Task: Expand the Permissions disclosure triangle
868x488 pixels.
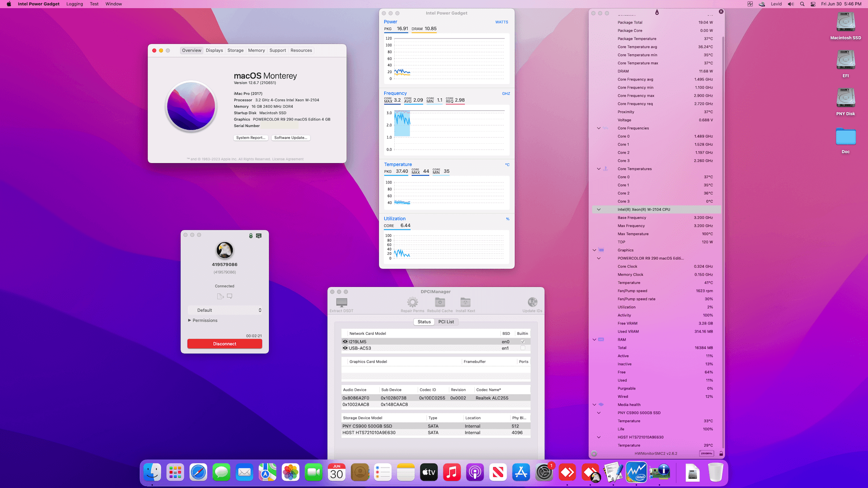Action: coord(189,320)
